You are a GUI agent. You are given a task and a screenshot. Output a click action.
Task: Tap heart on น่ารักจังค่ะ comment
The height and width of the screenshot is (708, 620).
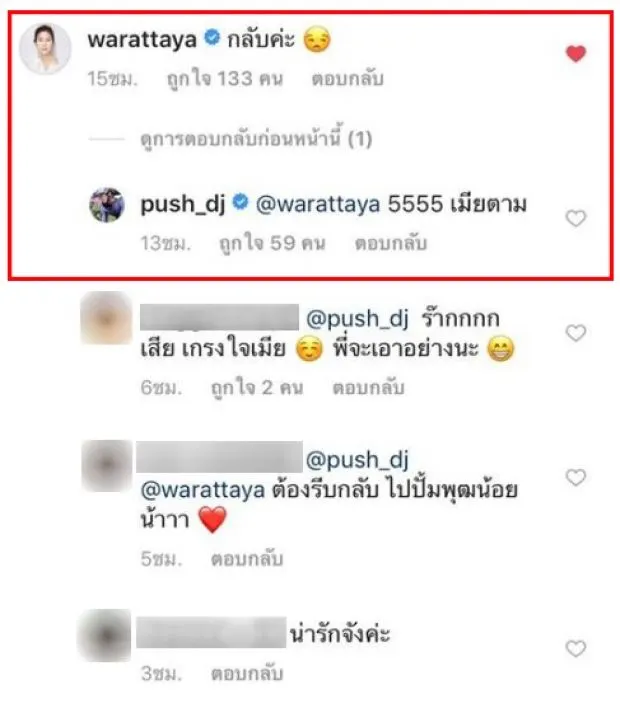[576, 649]
